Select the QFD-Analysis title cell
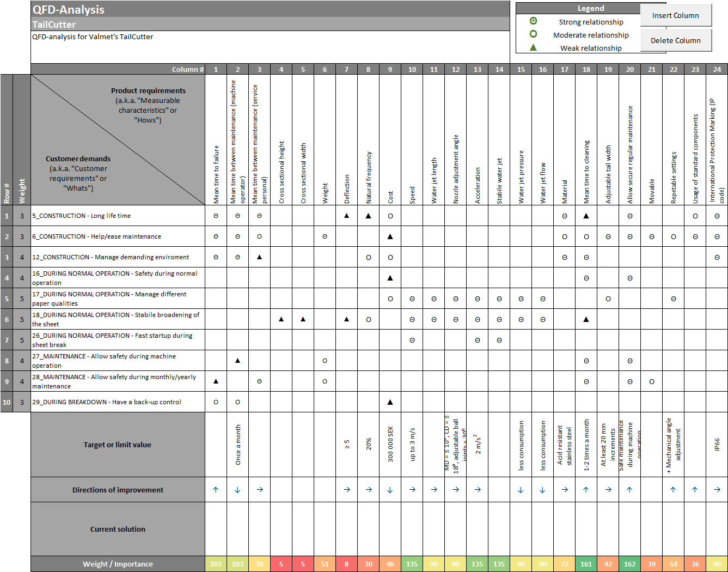728x572 pixels. tap(270, 9)
